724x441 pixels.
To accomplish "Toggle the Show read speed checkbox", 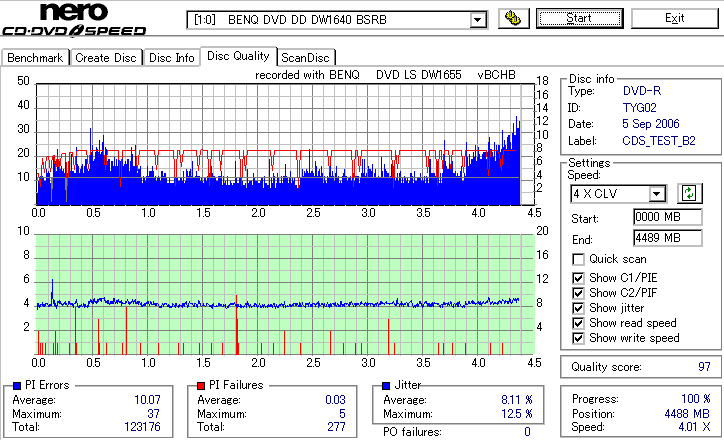I will (578, 323).
